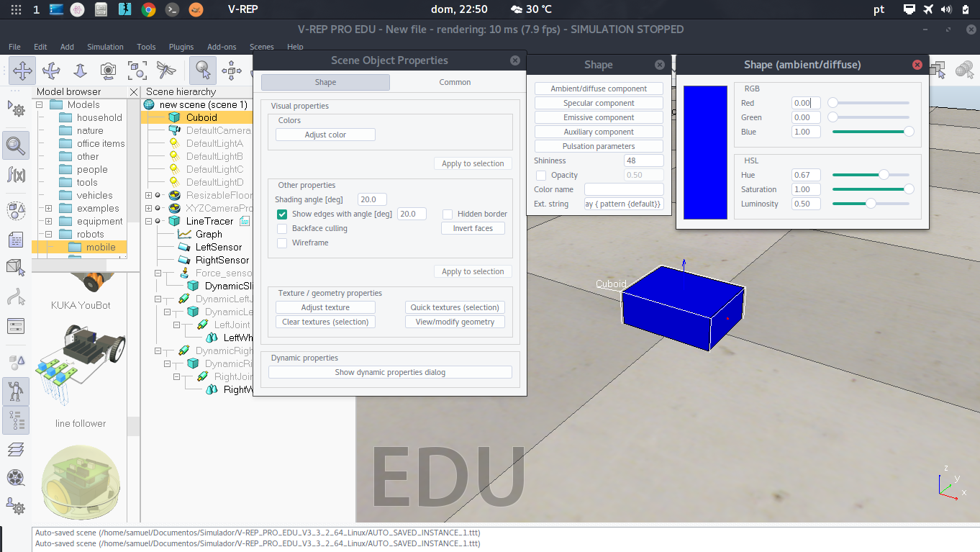Open user settings gear icon at sidebar bottom
The width and height of the screenshot is (980, 552).
[x=16, y=507]
